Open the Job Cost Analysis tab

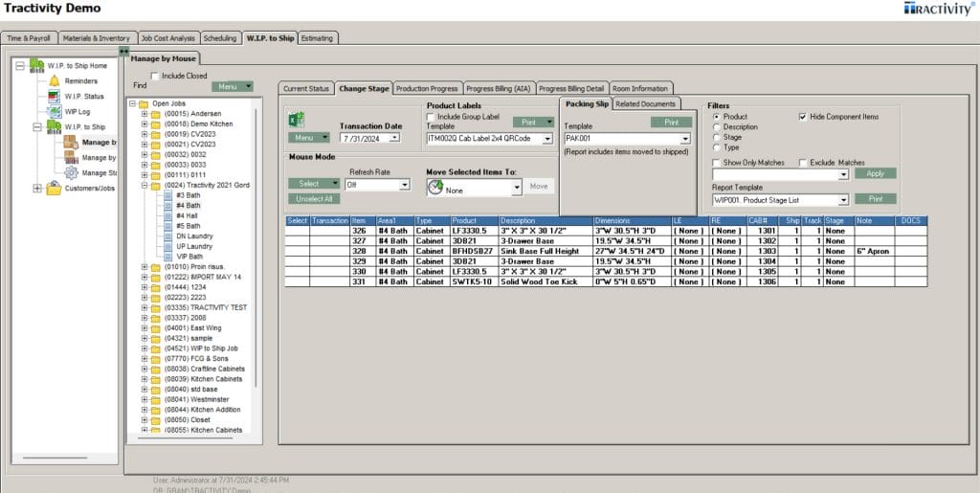click(168, 38)
